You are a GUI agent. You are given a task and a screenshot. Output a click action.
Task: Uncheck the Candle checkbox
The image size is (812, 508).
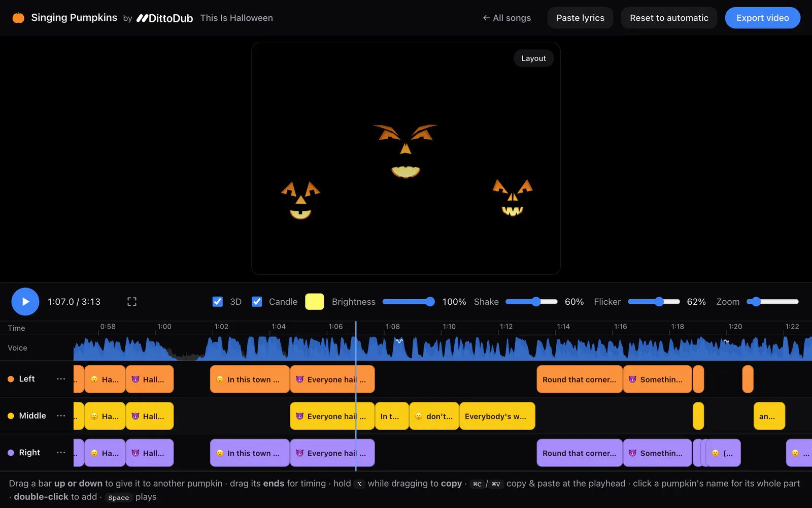[x=257, y=302]
